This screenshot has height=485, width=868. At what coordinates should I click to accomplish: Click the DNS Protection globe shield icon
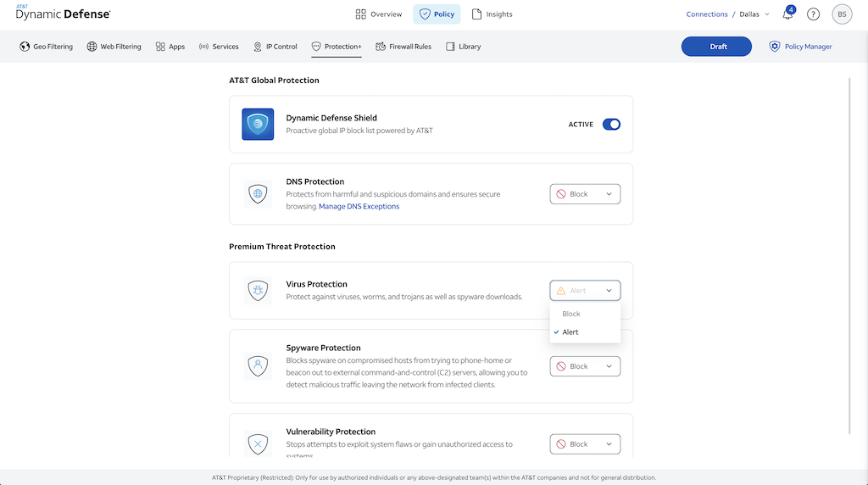click(258, 194)
